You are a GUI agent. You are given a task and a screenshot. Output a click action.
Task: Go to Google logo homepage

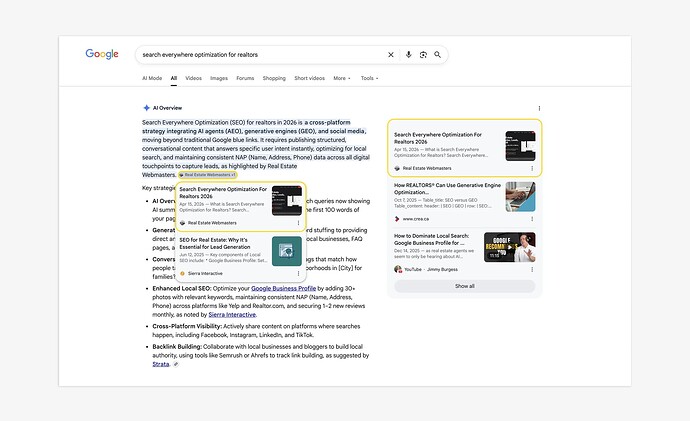102,54
